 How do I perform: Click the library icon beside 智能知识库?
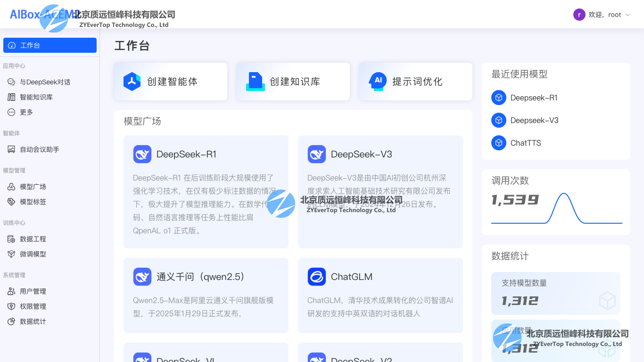pos(11,97)
